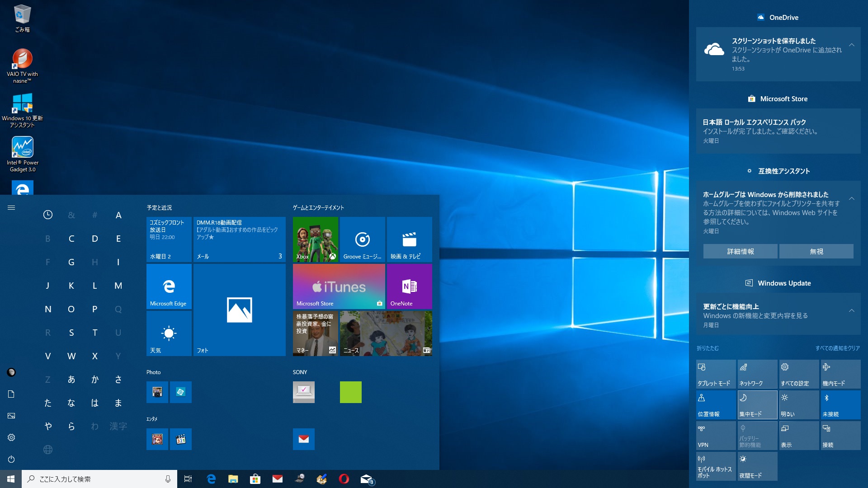Collapse the HomeGroup removed notification

pyautogui.click(x=852, y=198)
